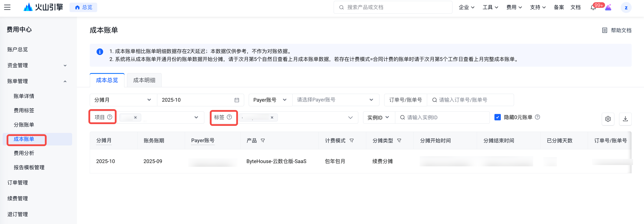Open the 备案 link
The image size is (644, 224).
click(x=559, y=7)
